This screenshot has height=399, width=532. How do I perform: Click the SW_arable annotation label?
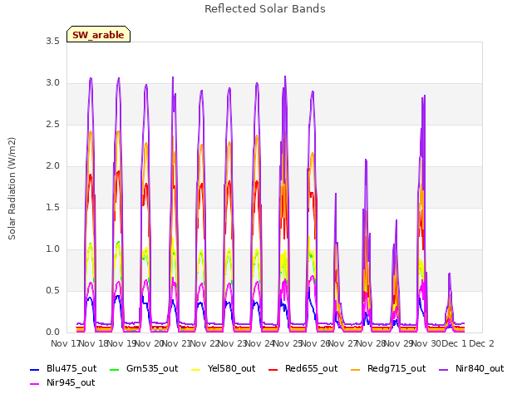[x=98, y=35]
